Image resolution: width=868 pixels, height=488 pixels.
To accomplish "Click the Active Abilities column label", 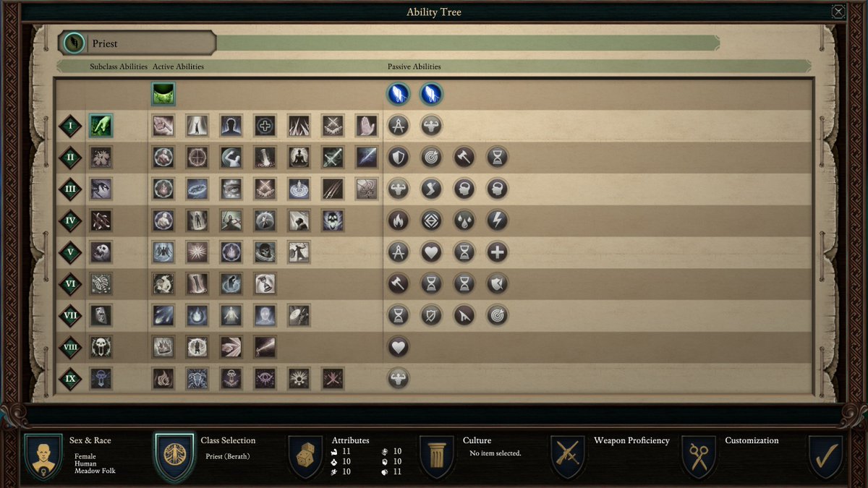I will 178,67.
